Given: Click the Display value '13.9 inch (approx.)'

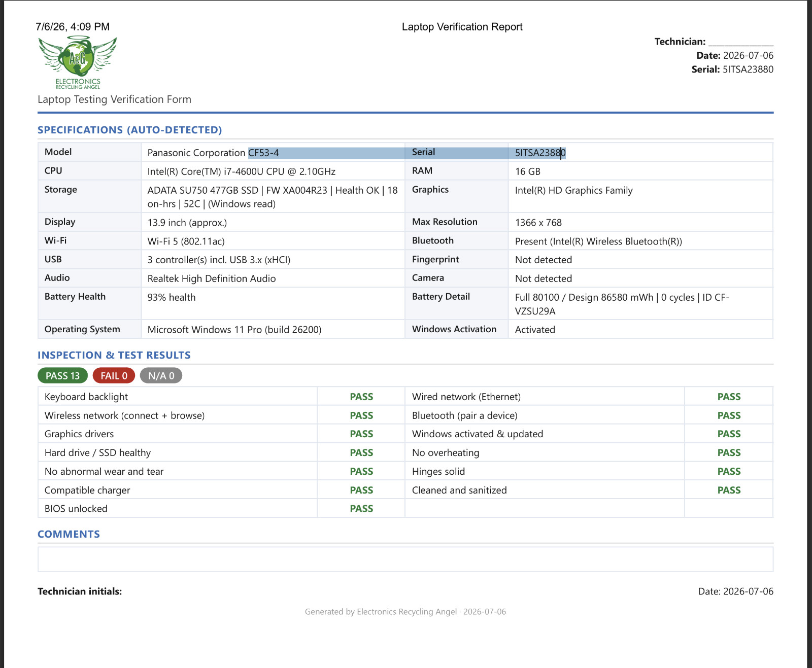Looking at the screenshot, I should pyautogui.click(x=187, y=223).
